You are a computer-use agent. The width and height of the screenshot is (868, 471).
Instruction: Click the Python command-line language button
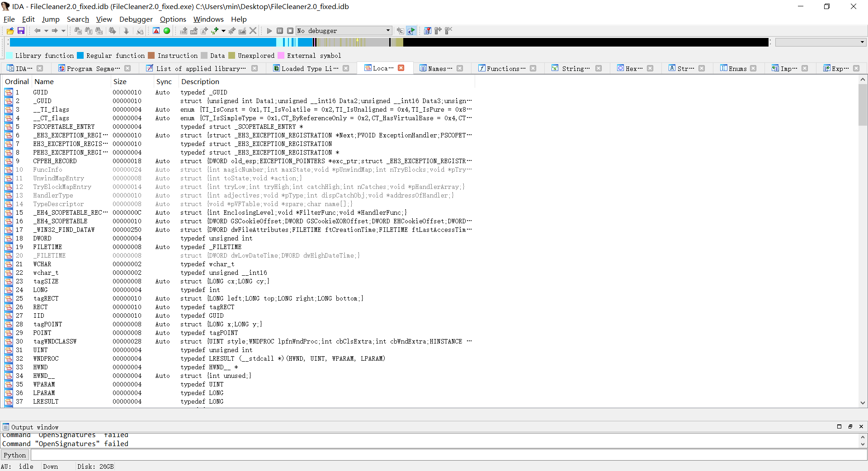tap(15, 455)
